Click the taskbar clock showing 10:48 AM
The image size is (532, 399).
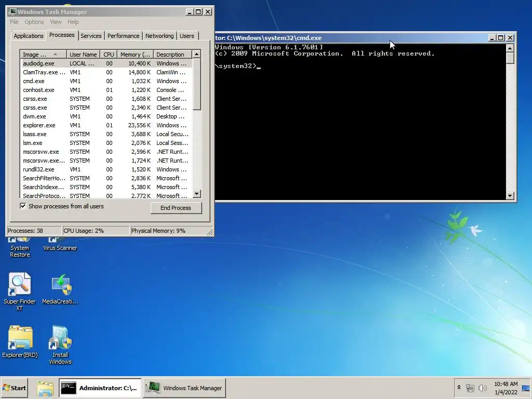(x=506, y=388)
